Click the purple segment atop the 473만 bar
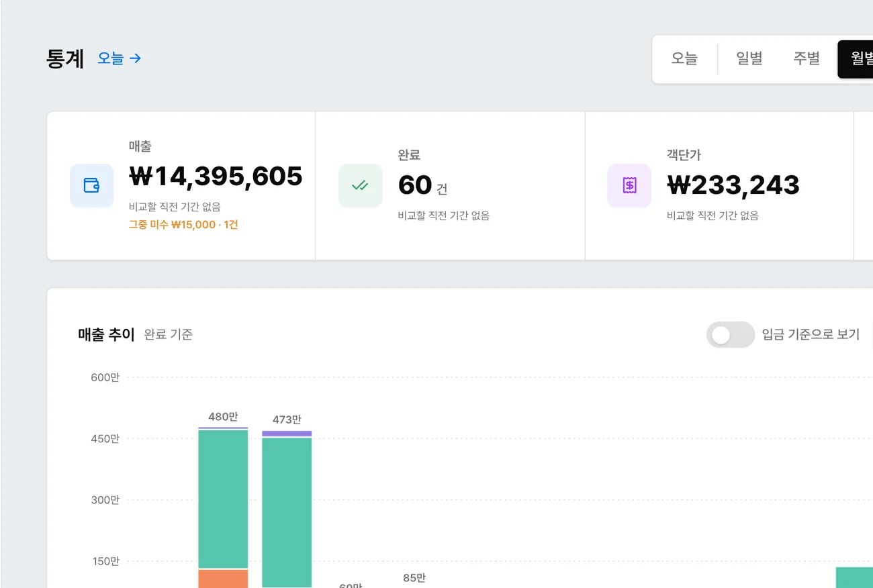Screen dimensions: 873x588 (x=287, y=434)
